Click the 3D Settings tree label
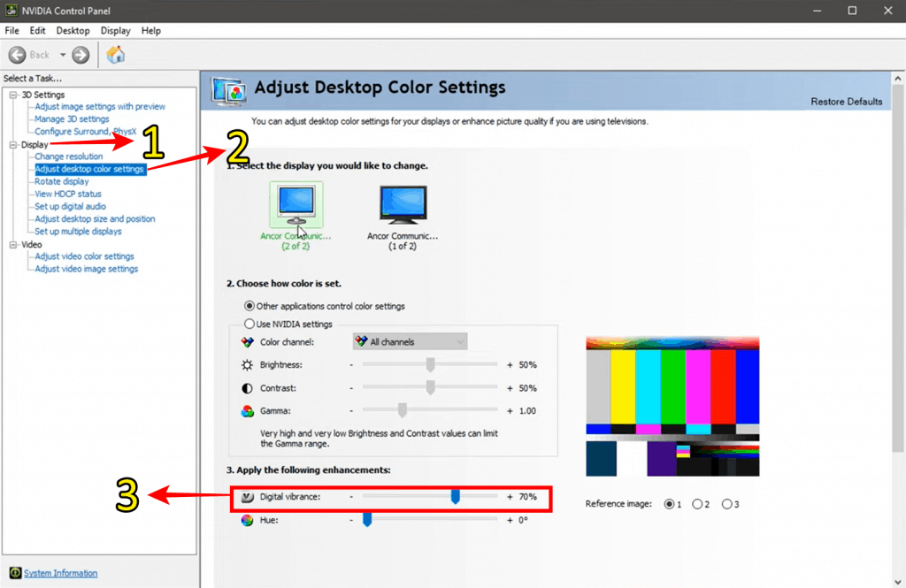The image size is (906, 588). [x=43, y=95]
